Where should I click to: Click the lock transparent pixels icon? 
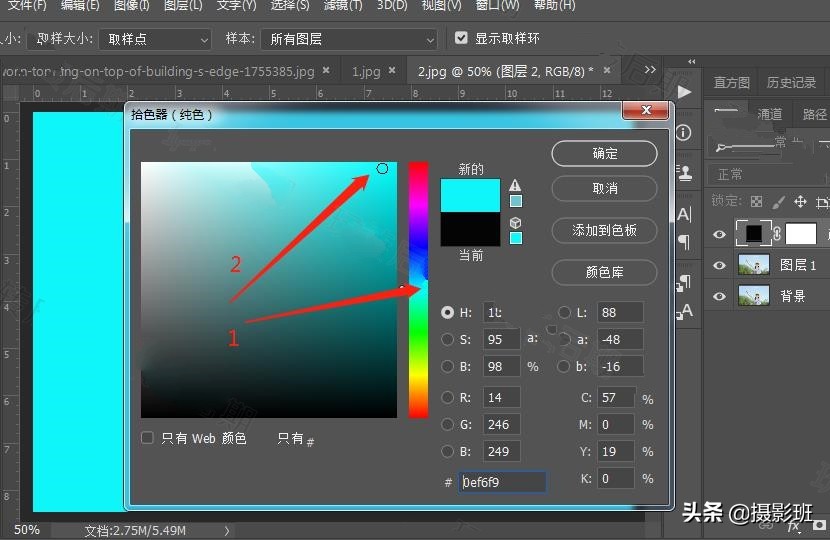[x=757, y=201]
